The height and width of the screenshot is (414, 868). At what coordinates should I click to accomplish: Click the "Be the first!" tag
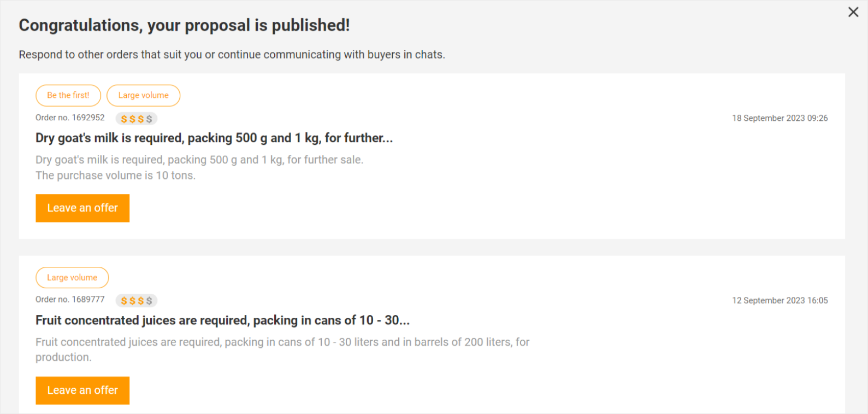(x=68, y=95)
